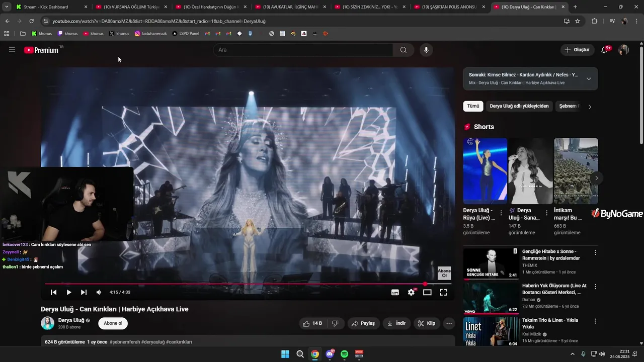Reload the page
The width and height of the screenshot is (644, 362).
(x=31, y=21)
